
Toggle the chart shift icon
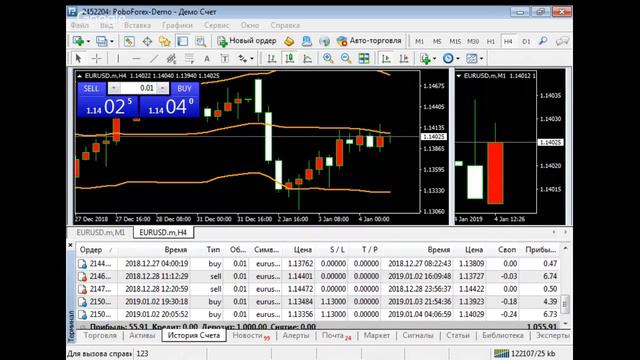[404, 58]
